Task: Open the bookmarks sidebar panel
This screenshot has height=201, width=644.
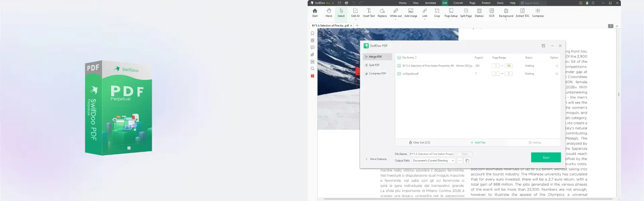Action: [312, 33]
